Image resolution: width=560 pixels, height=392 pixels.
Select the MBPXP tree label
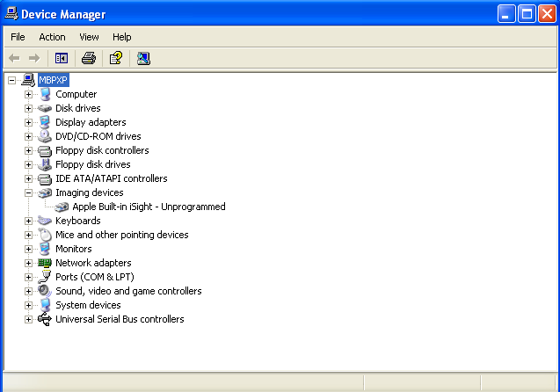pyautogui.click(x=54, y=80)
